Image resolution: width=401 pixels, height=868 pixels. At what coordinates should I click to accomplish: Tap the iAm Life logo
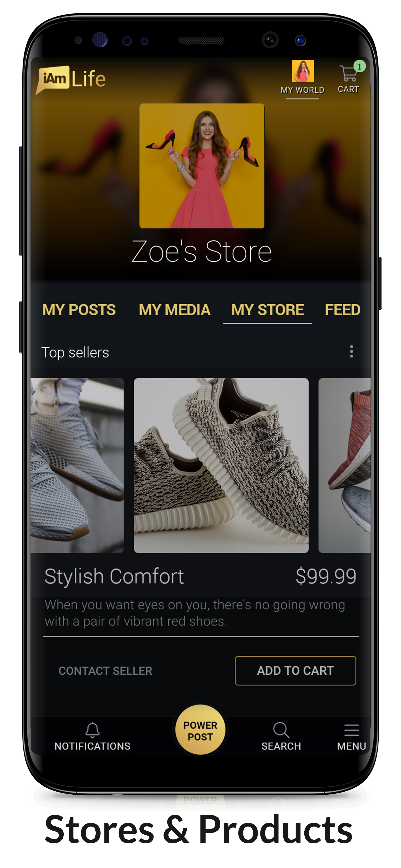tap(71, 79)
